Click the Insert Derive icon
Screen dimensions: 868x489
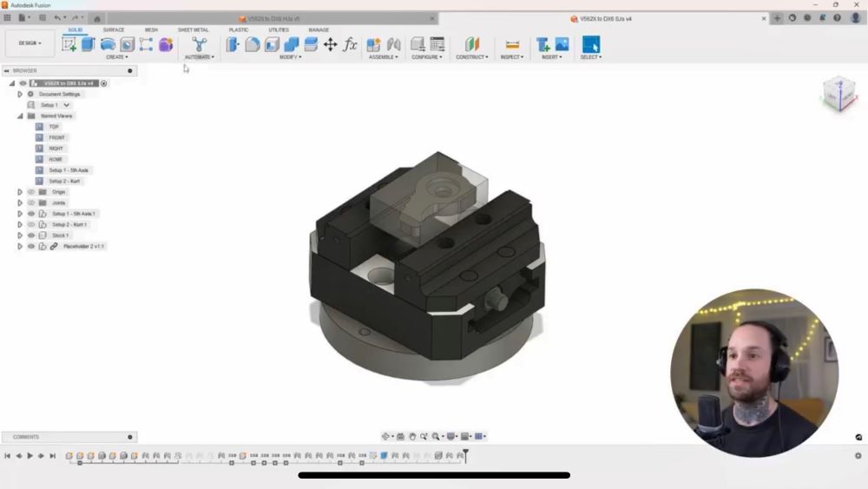tap(542, 44)
